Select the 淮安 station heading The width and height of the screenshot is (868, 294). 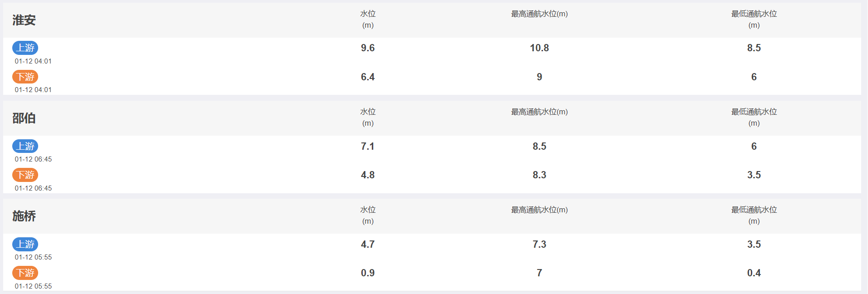tap(24, 20)
